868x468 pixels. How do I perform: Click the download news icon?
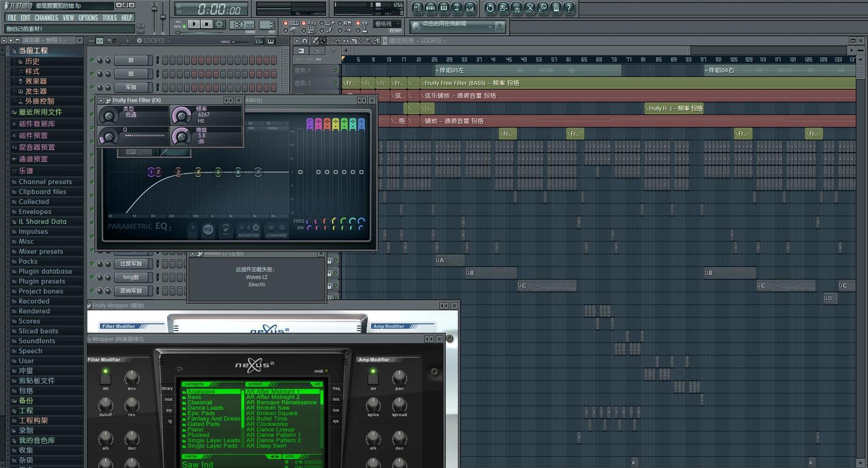coord(500,27)
